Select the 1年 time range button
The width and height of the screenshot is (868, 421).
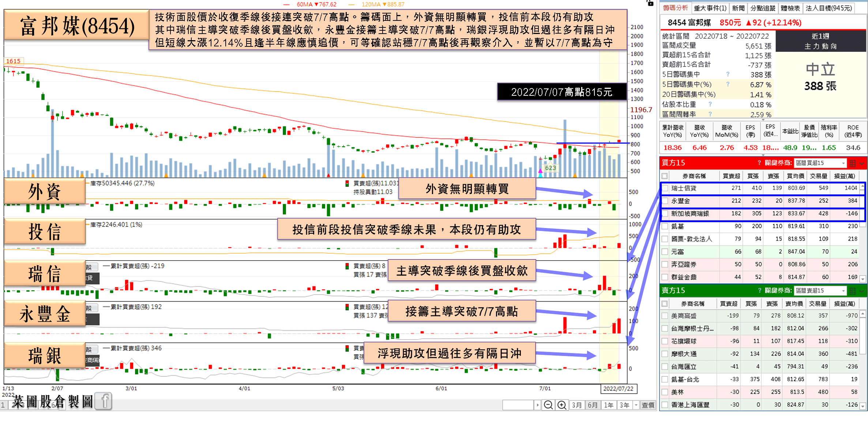[609, 405]
